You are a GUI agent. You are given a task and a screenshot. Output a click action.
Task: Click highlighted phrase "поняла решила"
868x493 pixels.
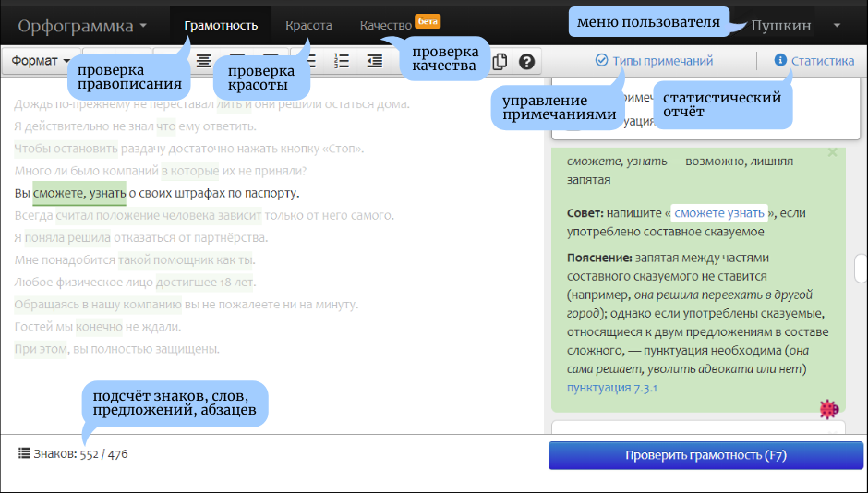click(x=67, y=238)
